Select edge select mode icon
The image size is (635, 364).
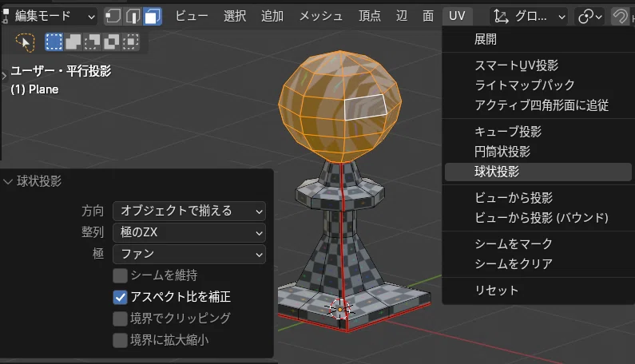click(x=133, y=17)
